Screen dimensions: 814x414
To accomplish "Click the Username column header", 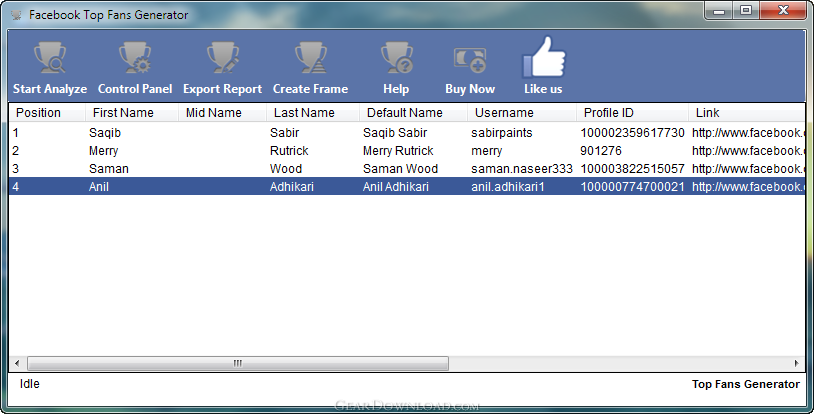I will click(x=522, y=113).
